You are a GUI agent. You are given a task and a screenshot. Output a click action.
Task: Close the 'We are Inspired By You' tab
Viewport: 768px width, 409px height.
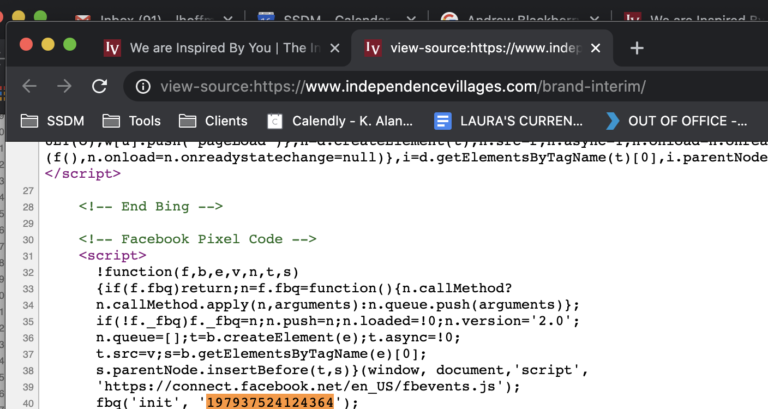click(335, 48)
